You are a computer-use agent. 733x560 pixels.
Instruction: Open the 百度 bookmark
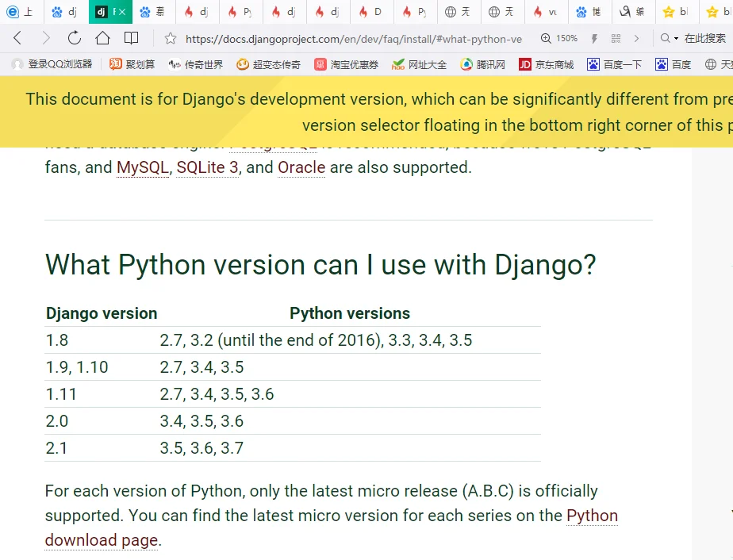[674, 64]
